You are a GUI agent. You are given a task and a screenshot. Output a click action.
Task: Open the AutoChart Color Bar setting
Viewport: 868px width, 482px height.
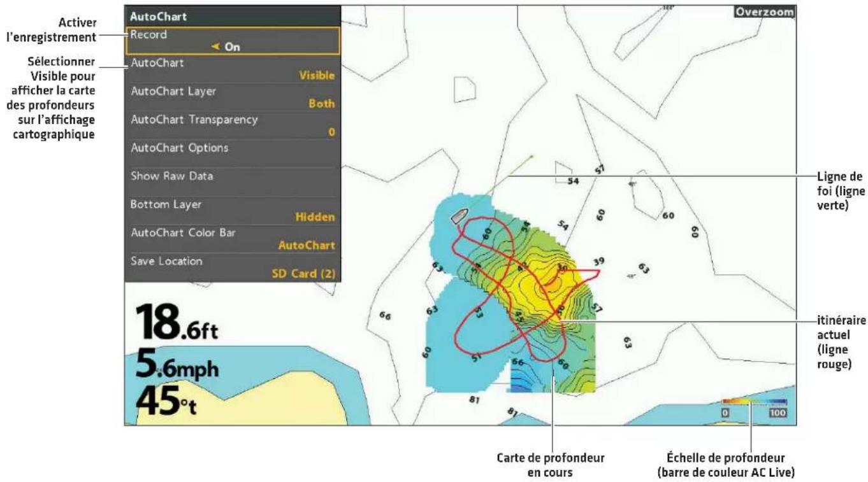coord(232,238)
